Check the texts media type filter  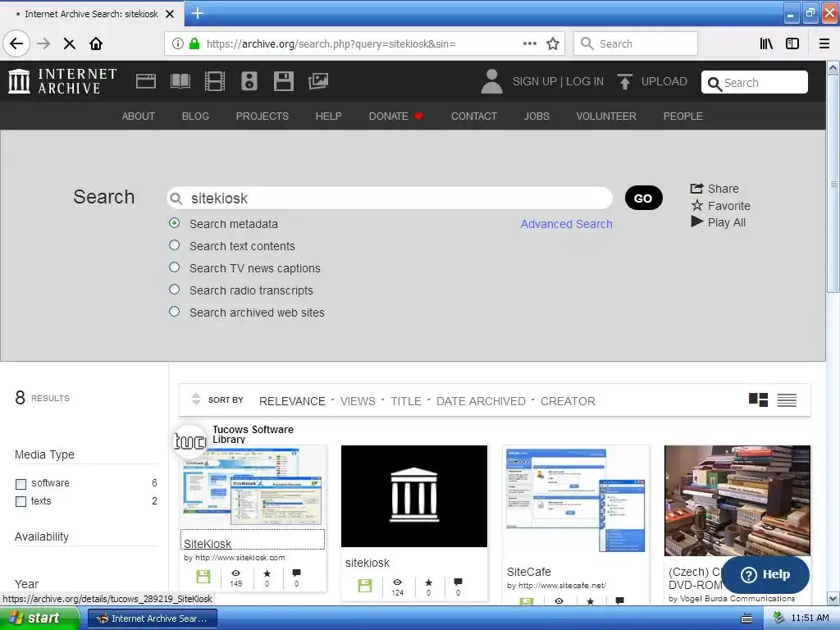point(21,501)
